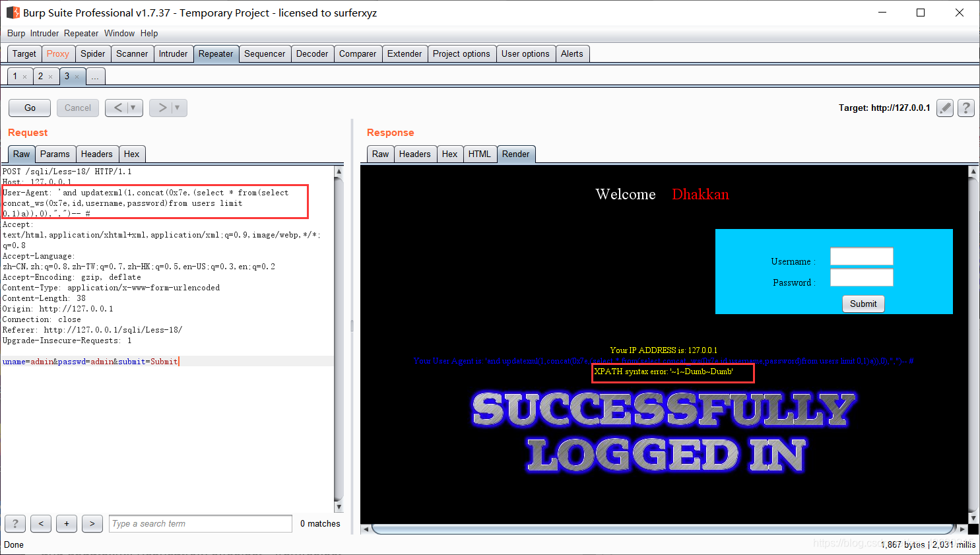Switch to the Target tab
Viewport: 980px width, 555px height.
(x=24, y=53)
